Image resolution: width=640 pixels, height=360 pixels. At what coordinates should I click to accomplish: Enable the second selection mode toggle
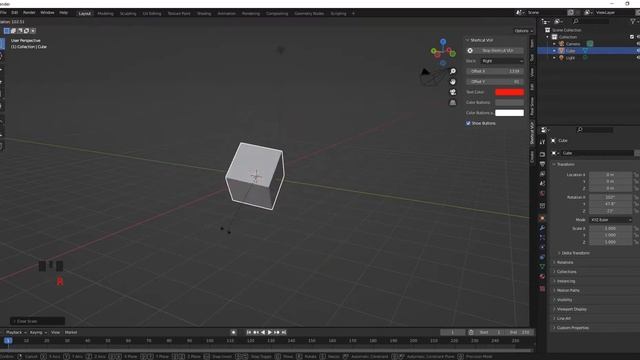pos(13,31)
